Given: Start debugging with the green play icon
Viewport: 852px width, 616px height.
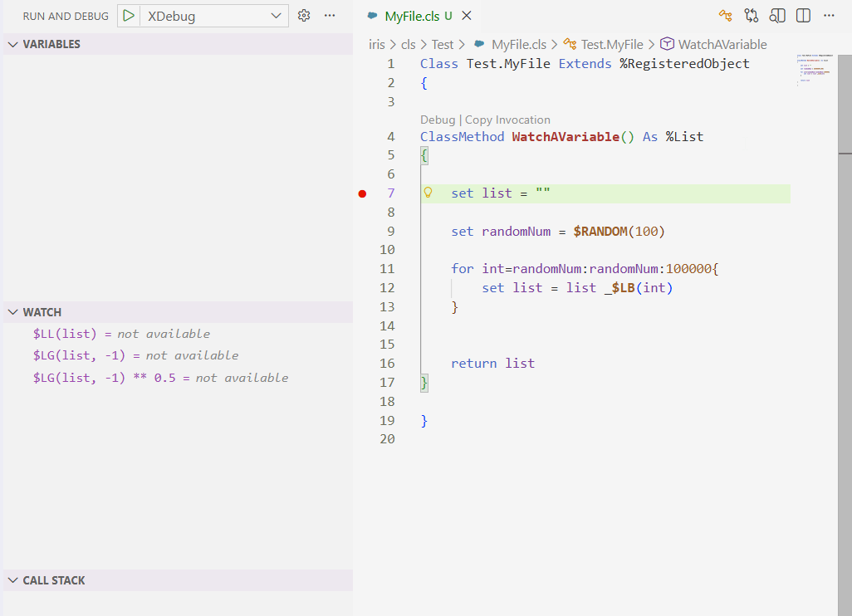Looking at the screenshot, I should pyautogui.click(x=129, y=16).
